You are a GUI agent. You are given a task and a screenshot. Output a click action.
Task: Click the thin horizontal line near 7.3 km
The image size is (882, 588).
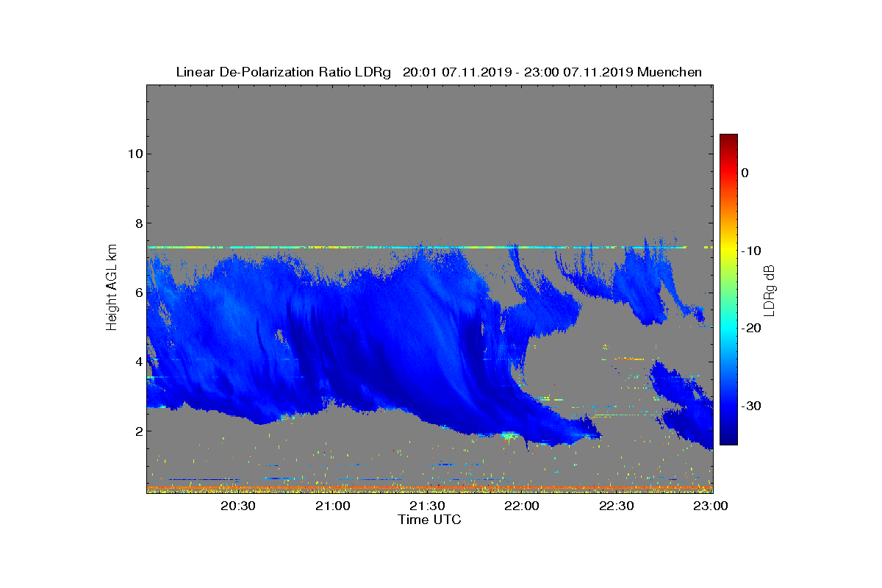click(x=430, y=248)
